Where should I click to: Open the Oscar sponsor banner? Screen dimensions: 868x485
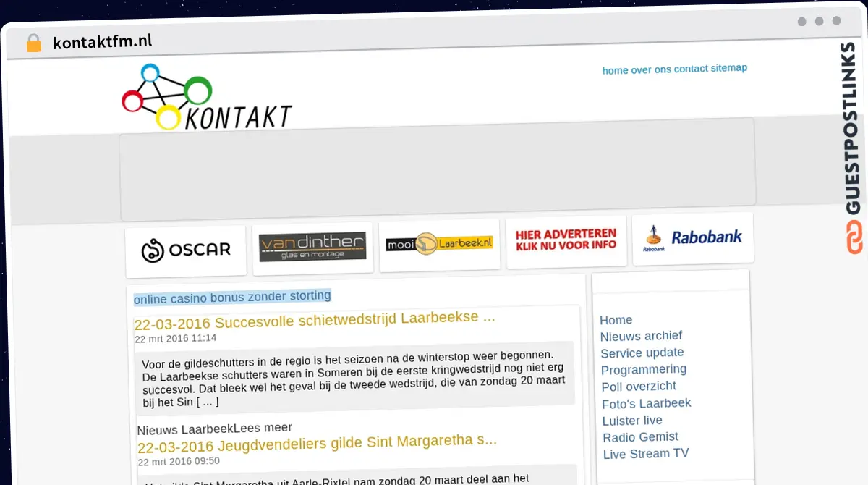point(186,250)
